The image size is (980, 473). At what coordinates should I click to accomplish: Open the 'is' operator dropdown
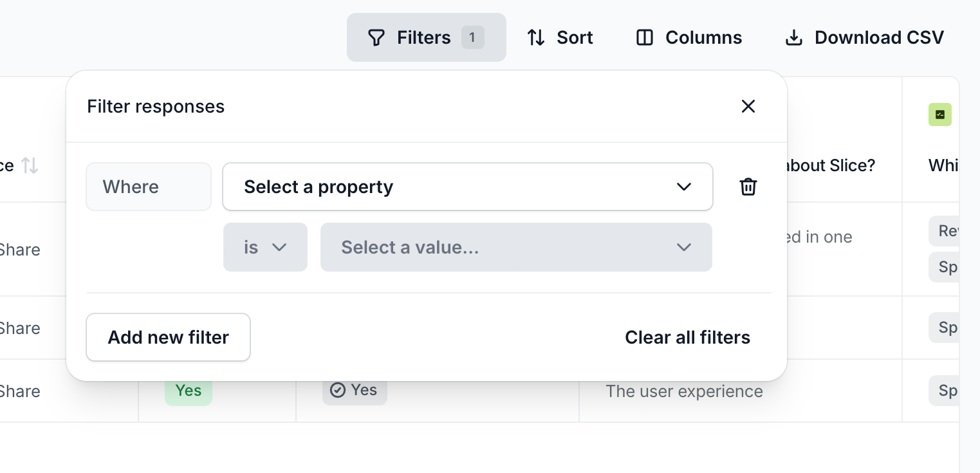point(265,247)
